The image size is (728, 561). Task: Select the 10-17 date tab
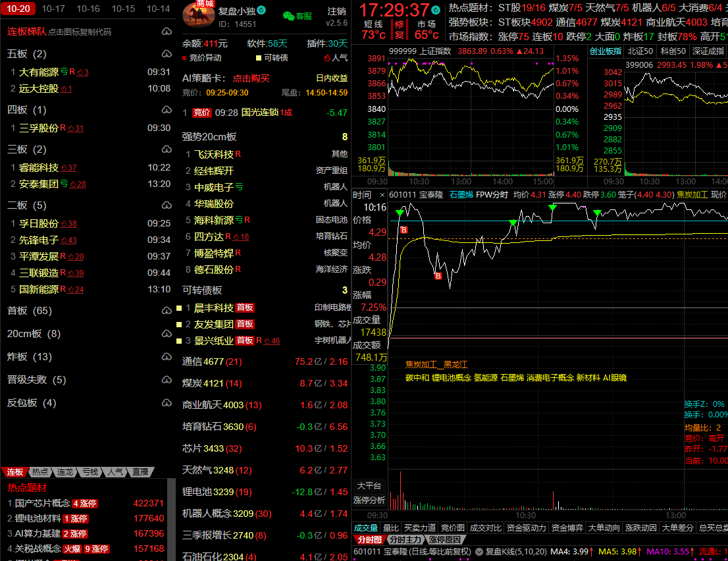[53, 9]
